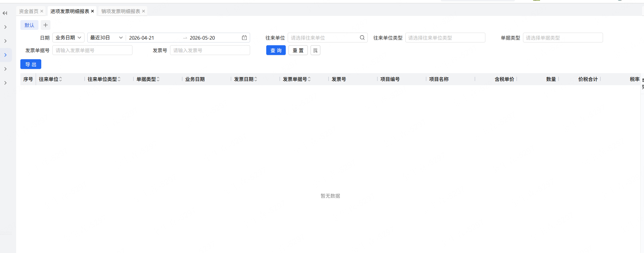Image resolution: width=644 pixels, height=253 pixels.
Task: Collapse the sidebar with the back arrow icon
Action: pos(5,13)
